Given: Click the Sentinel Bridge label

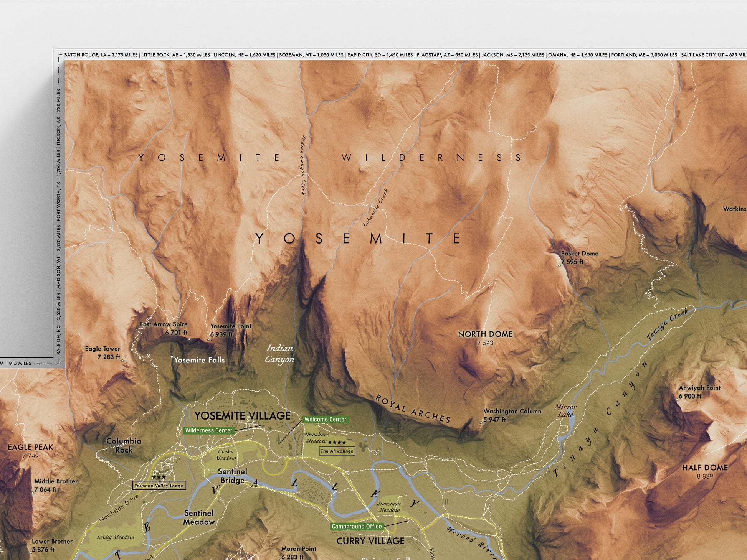Looking at the screenshot, I should pos(233,476).
